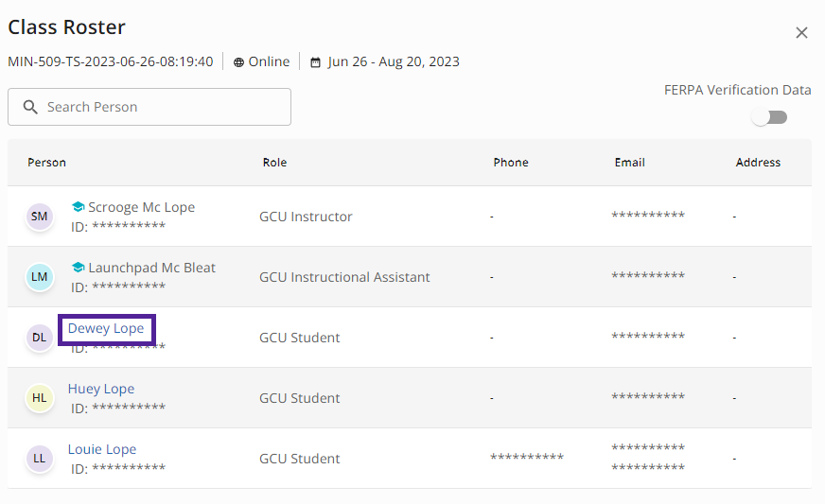825x504 pixels.
Task: Click the globe icon next to Online
Action: (238, 62)
